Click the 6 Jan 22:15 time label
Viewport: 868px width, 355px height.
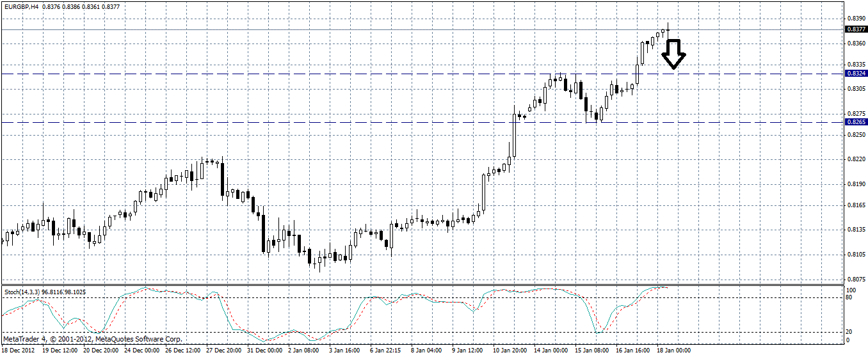tap(384, 351)
